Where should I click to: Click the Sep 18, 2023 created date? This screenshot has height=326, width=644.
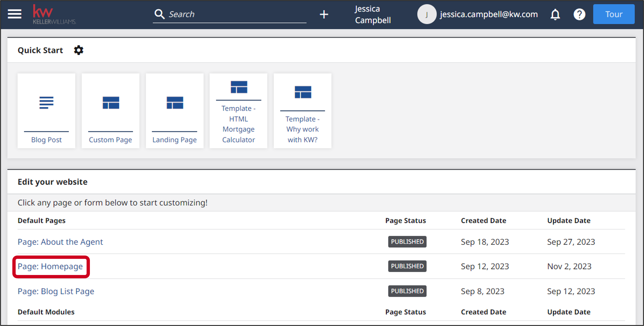[x=485, y=242]
